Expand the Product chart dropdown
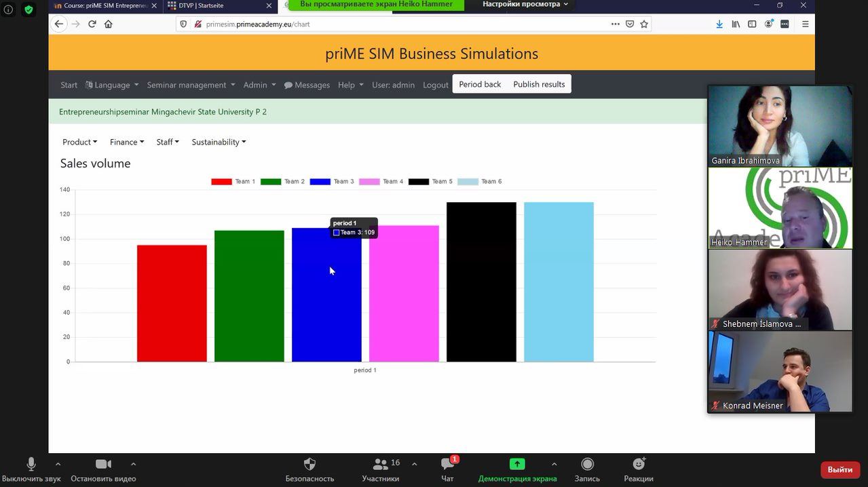Screen dimensions: 868x487 pos(80,142)
